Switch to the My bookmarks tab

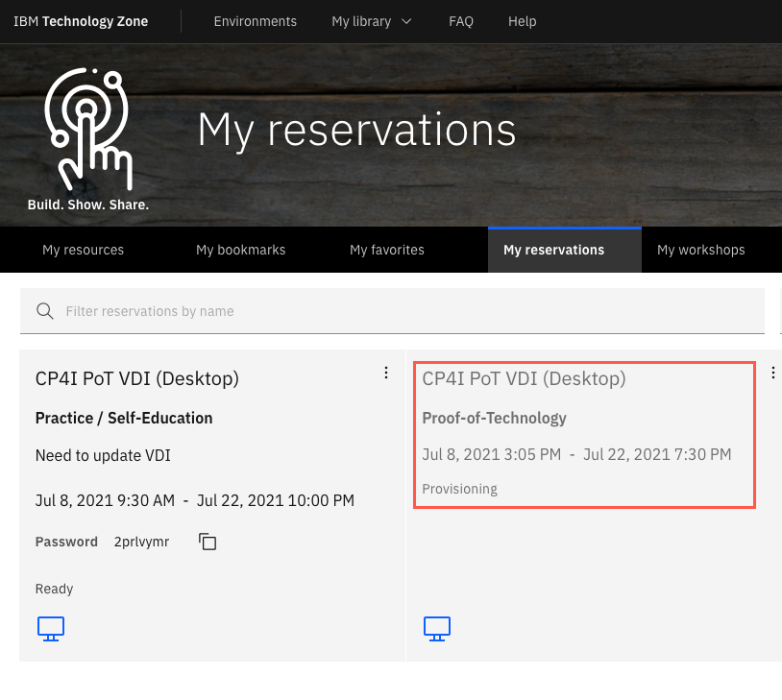240,250
